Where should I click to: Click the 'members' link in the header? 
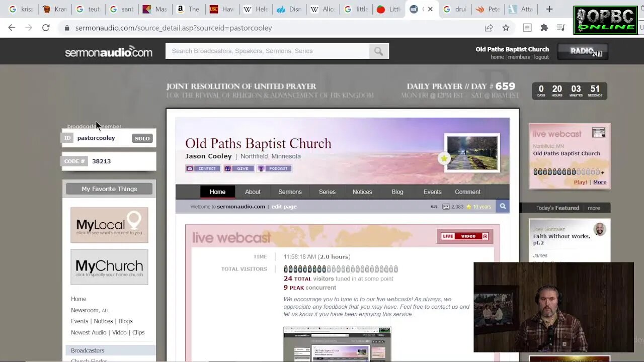pos(519,57)
